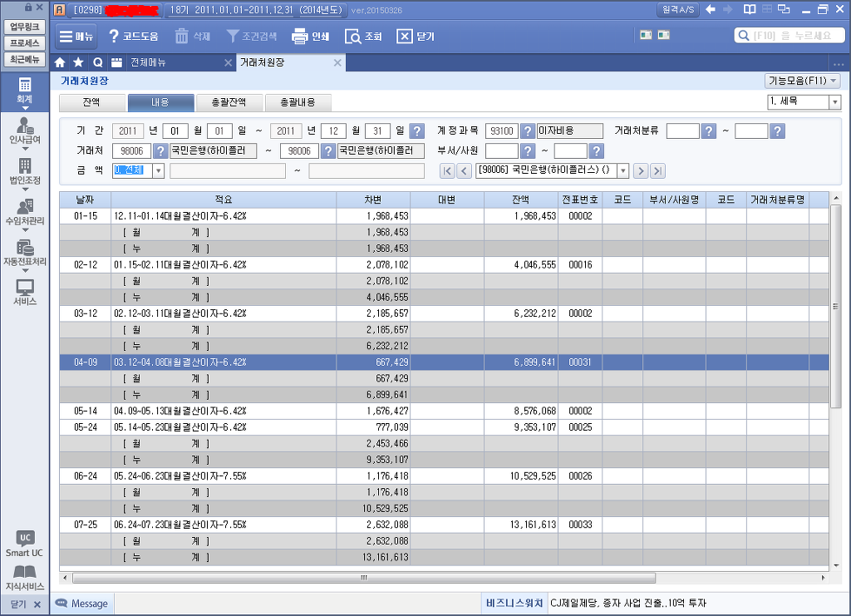This screenshot has height=616, width=851.
Task: Expand arrow under 회계 sidebar item
Action: 24,109
